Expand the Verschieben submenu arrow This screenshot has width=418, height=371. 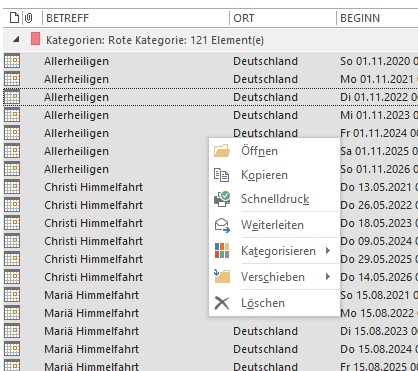pos(328,276)
